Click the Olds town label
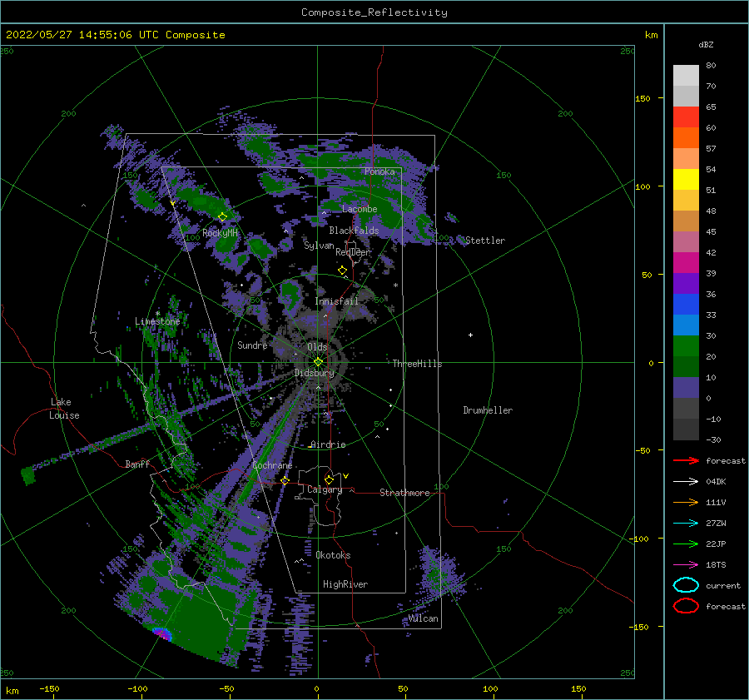Viewport: 749px width, 700px height. 317,347
